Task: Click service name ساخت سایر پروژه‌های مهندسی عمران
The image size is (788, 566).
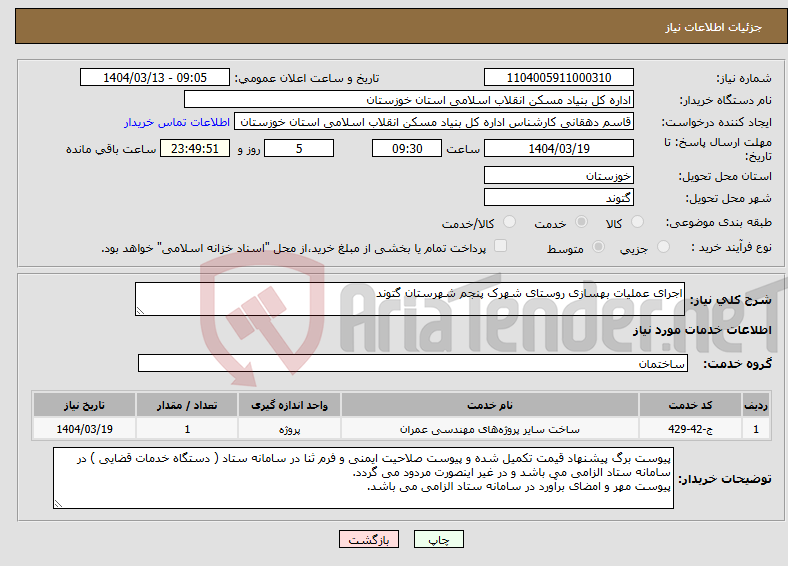Action: pos(490,429)
